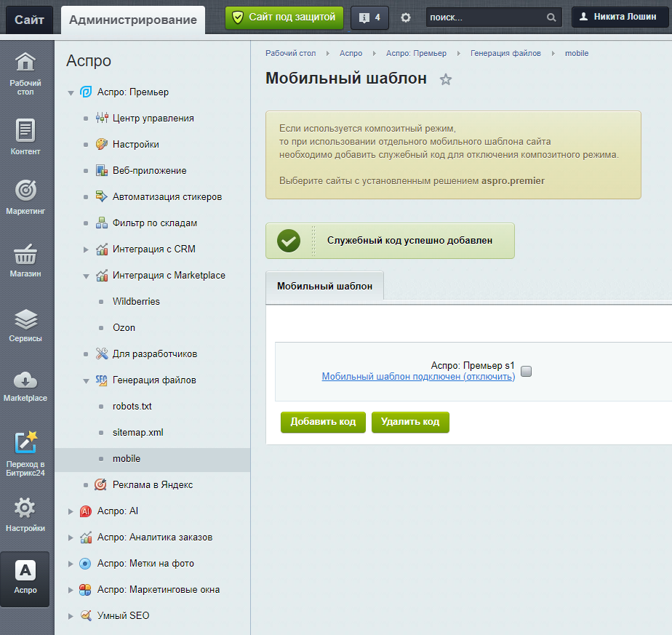This screenshot has width=672, height=635.
Task: Collapse Генерация файлов node
Action: [86, 380]
